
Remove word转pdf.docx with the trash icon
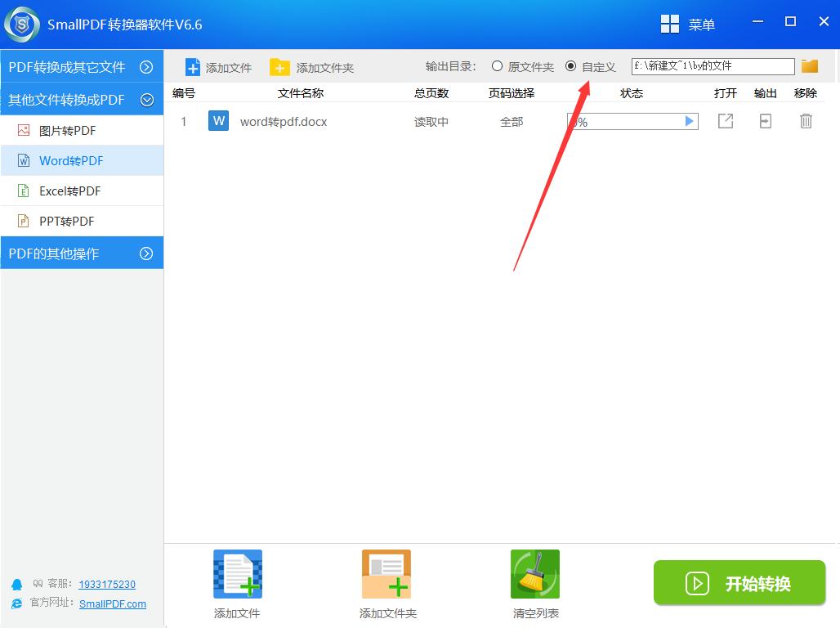tap(806, 120)
